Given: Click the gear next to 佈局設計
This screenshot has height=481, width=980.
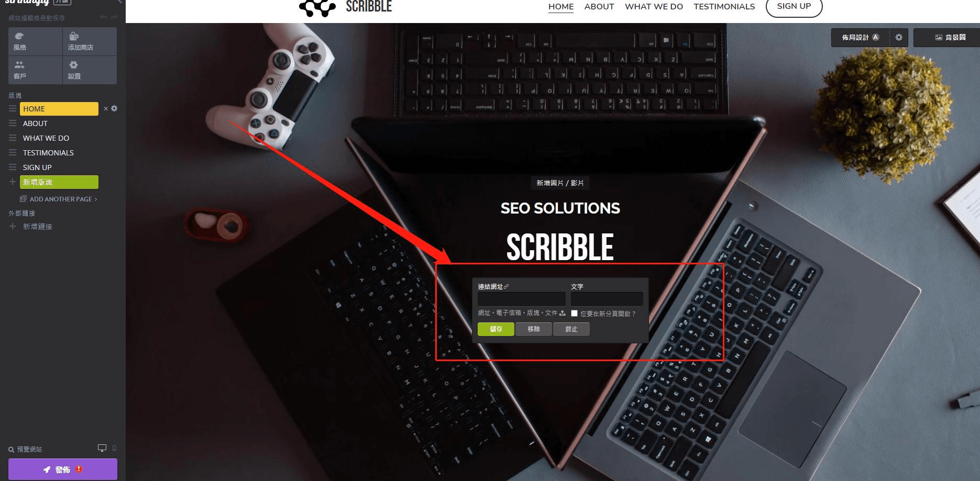Looking at the screenshot, I should click(899, 37).
